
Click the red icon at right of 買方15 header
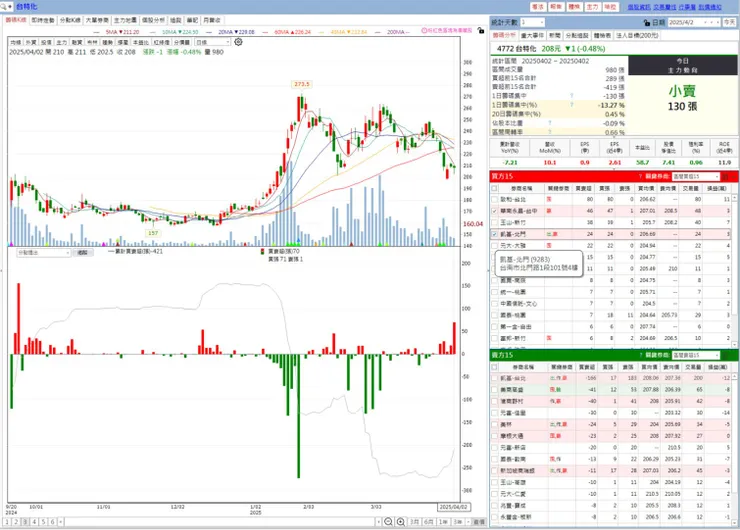point(725,177)
